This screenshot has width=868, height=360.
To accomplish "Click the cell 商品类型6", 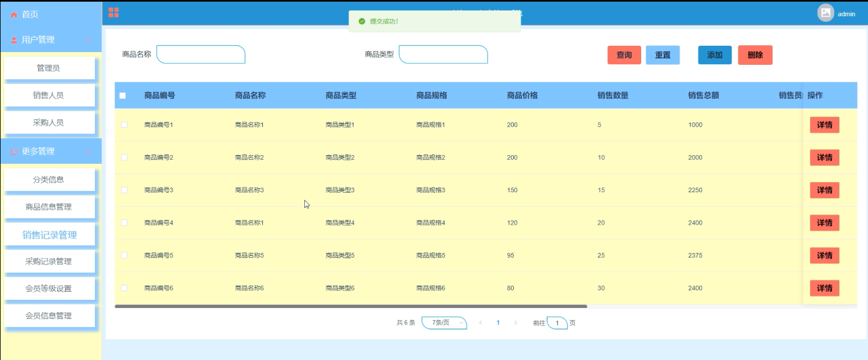I will point(340,288).
